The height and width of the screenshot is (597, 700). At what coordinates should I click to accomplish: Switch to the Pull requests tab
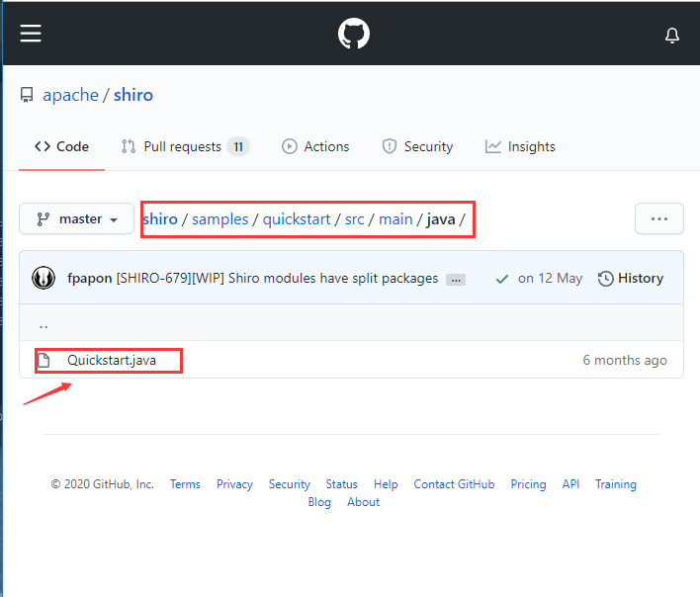pyautogui.click(x=185, y=147)
